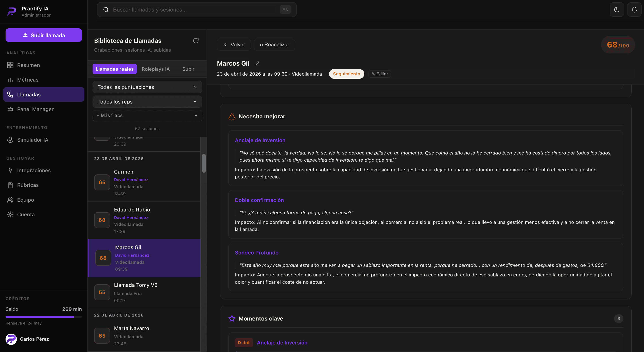
Task: Click the Carlos Pérez profile name
Action: (35, 339)
